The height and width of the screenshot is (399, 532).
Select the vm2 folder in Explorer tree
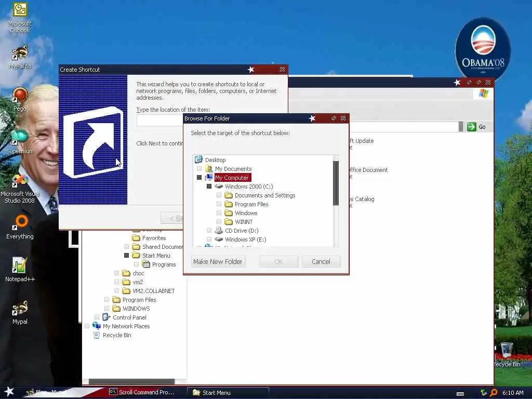138,282
